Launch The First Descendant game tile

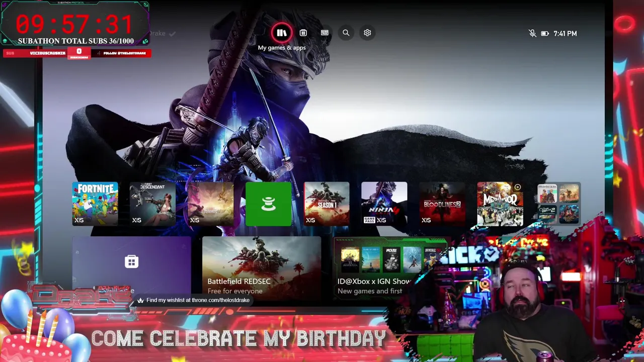coord(153,204)
